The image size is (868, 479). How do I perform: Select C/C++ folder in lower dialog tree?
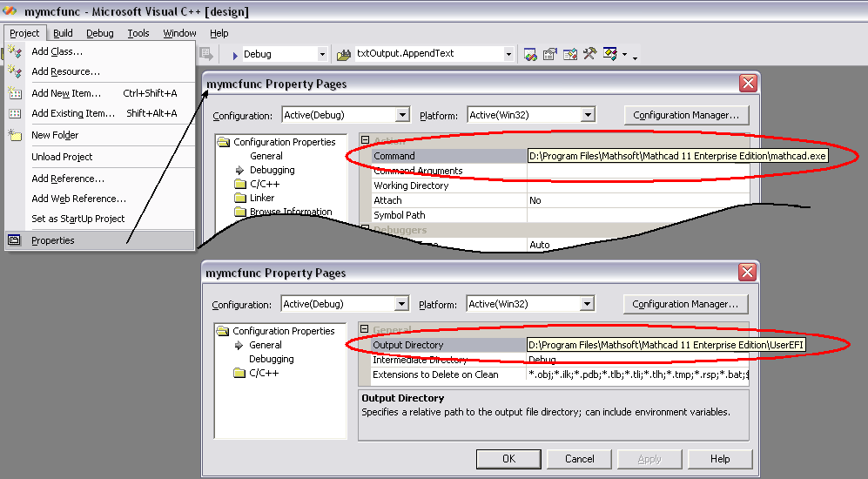pyautogui.click(x=263, y=373)
